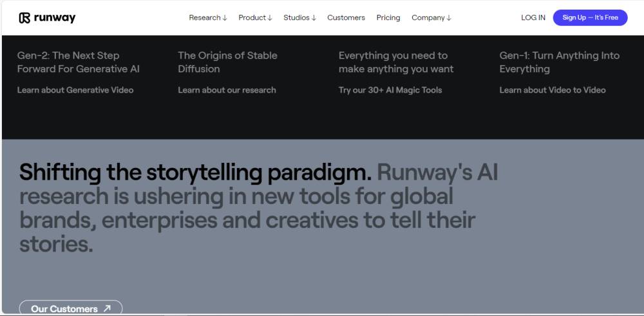Open Gen-2: The Next Step Forward headline
644x316 pixels.
79,62
